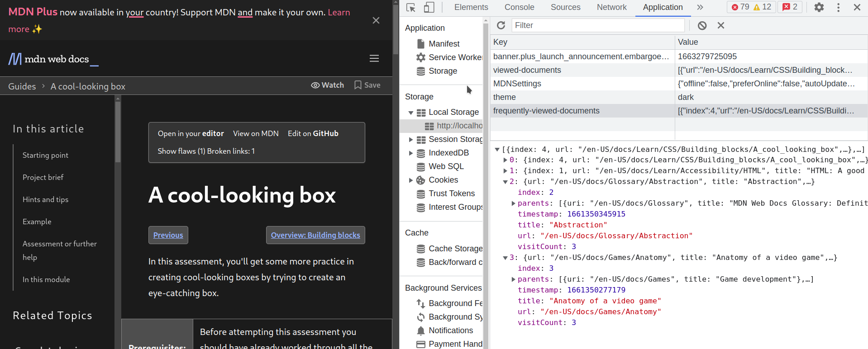This screenshot has height=349, width=868.
Task: Click the Watch eye button
Action: pyautogui.click(x=327, y=85)
